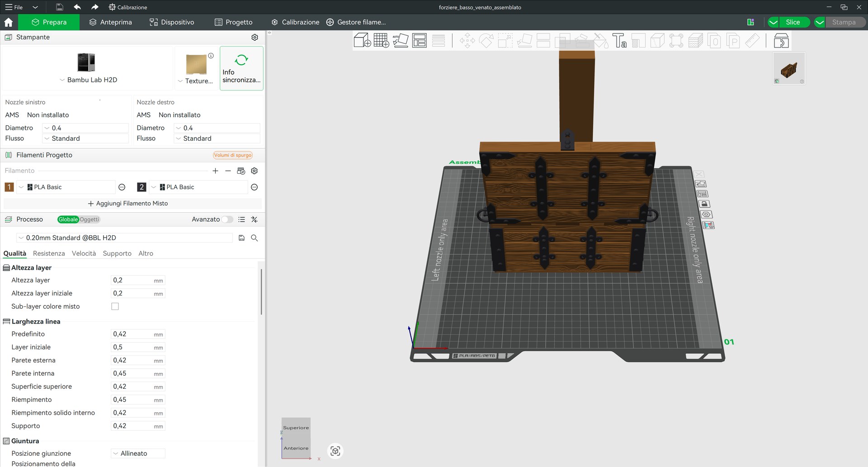Click the Color painting bucket icon

coord(600,41)
